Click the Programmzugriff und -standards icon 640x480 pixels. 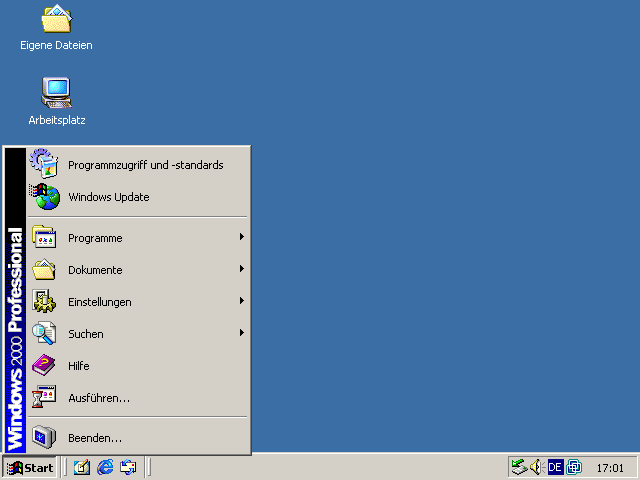(44, 164)
